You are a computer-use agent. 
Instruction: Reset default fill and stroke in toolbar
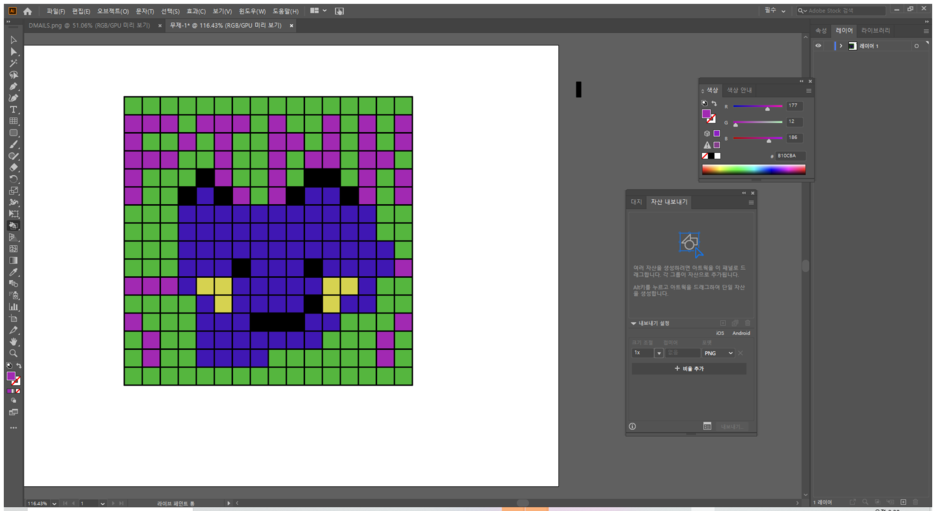9,366
